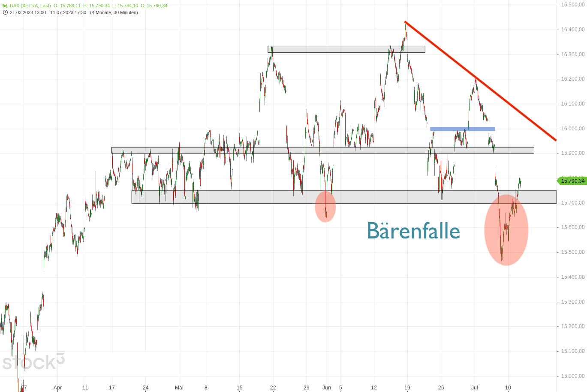
Task: Click the 'Jul' label on time axis
Action: [x=474, y=388]
